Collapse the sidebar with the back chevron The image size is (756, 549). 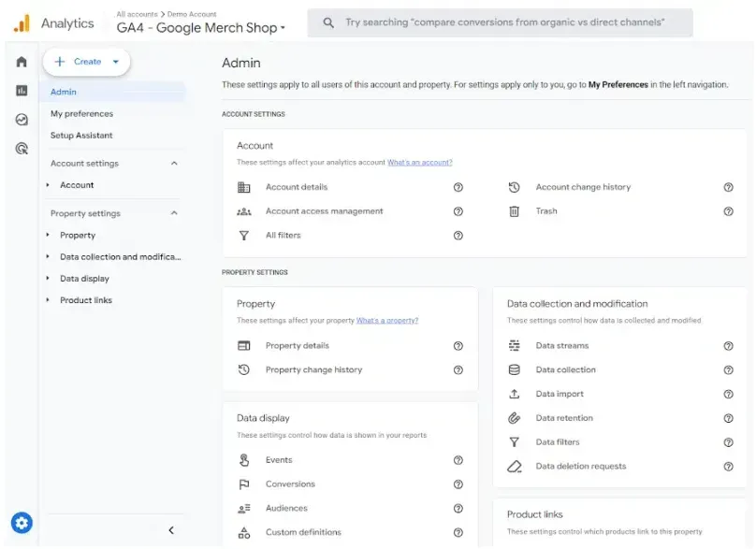(171, 530)
